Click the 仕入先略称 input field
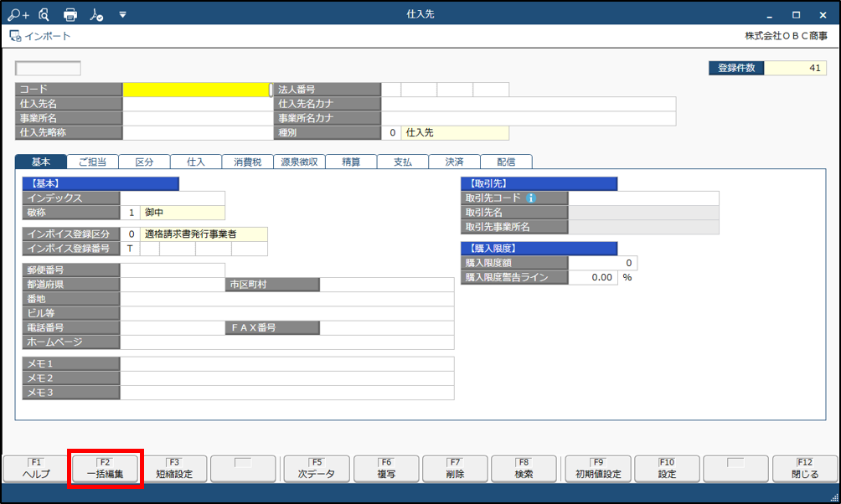 pos(198,132)
